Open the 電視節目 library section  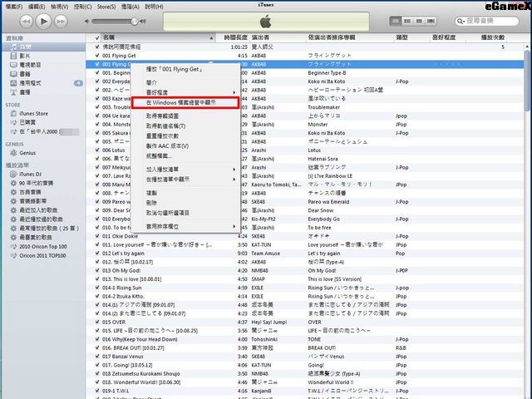[x=29, y=65]
